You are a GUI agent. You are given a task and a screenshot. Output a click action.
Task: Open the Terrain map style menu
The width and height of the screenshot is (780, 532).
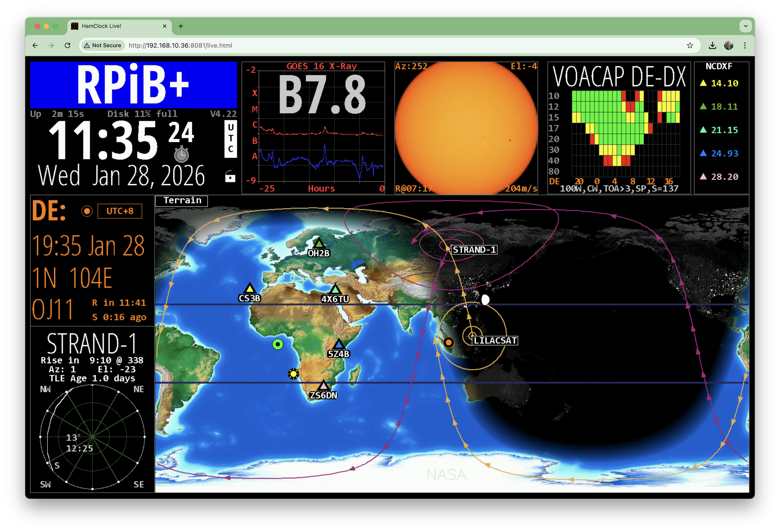(x=182, y=201)
